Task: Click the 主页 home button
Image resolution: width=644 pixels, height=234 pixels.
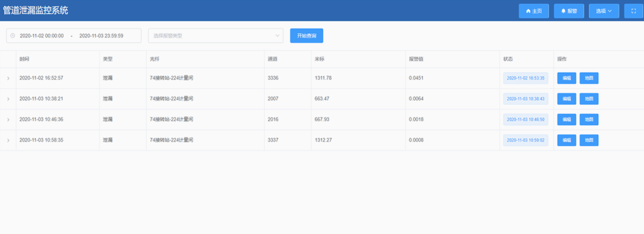Action: (x=533, y=11)
